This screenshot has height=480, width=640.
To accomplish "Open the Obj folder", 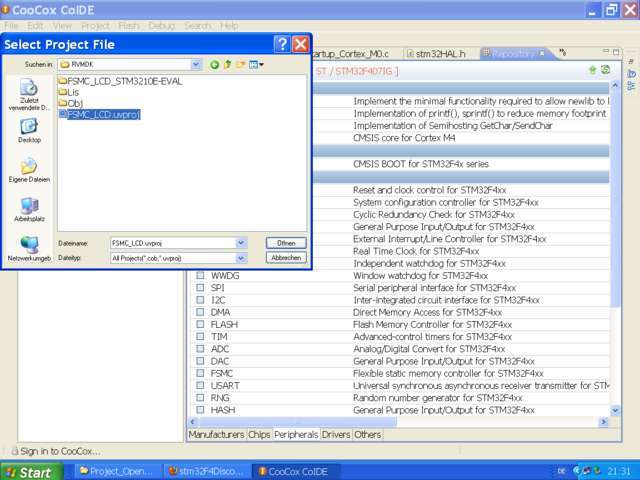I will coord(71,103).
